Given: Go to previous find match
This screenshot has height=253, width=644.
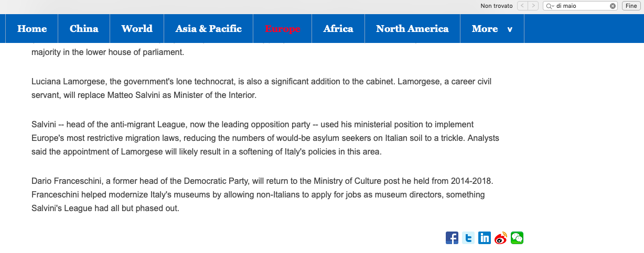Looking at the screenshot, I should 522,6.
